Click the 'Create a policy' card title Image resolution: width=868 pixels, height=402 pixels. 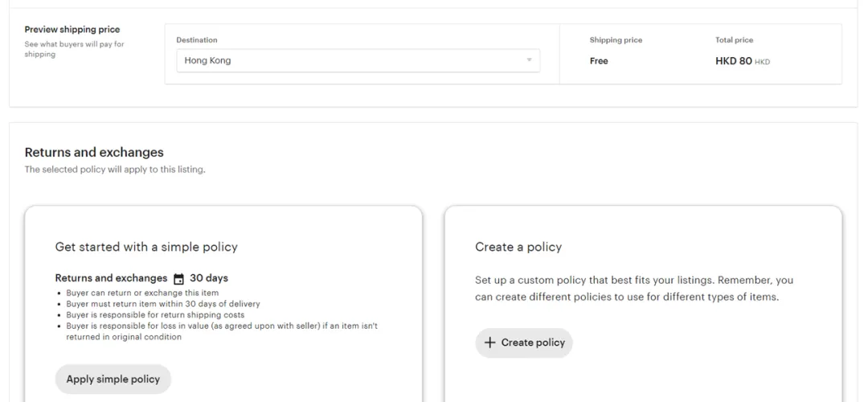click(518, 247)
